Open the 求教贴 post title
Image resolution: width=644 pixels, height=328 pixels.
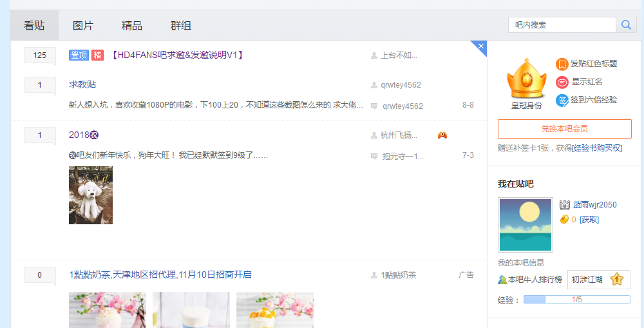tap(82, 84)
